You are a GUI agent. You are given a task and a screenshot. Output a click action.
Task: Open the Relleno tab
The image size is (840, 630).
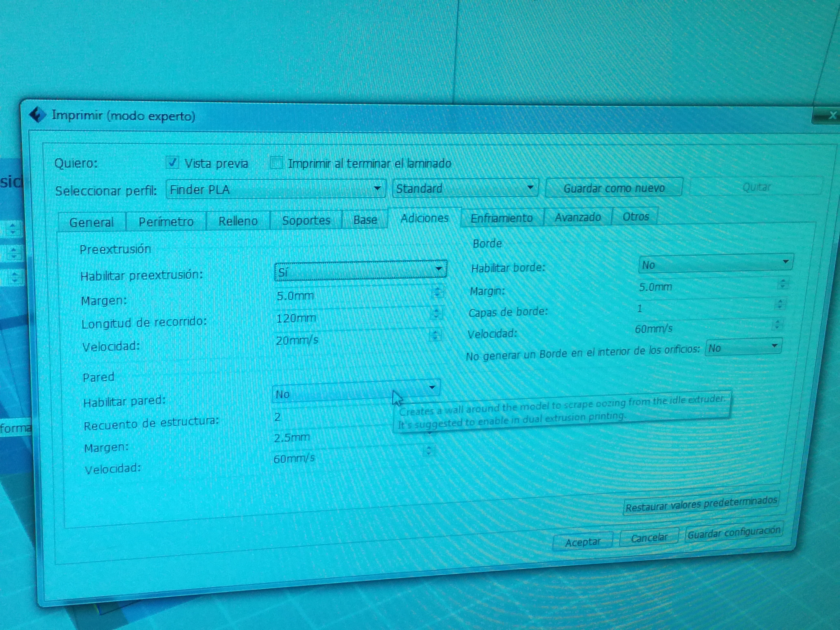[x=238, y=220]
